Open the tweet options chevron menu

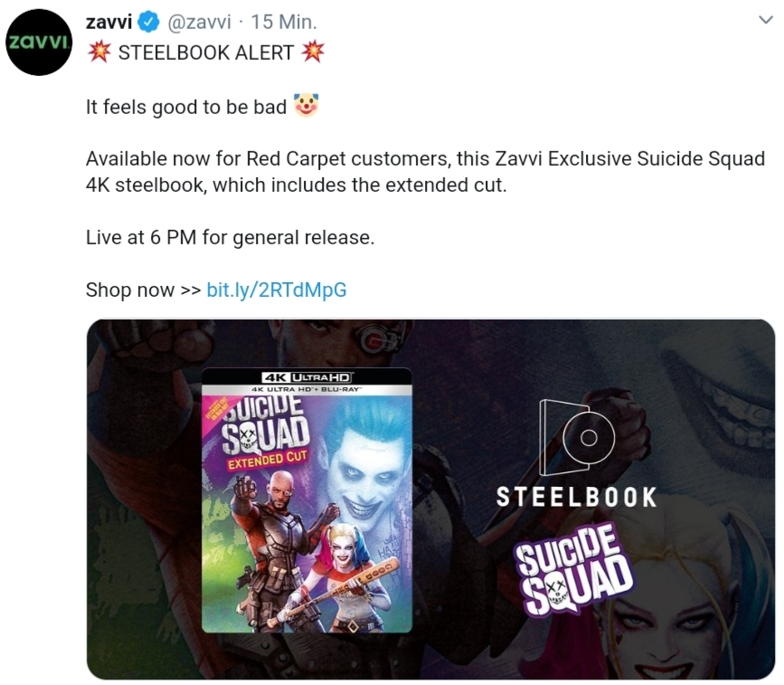pyautogui.click(x=766, y=20)
